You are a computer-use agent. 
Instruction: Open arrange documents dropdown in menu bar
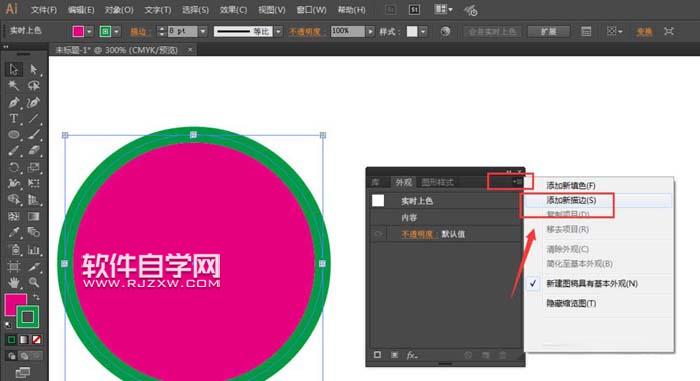(443, 9)
